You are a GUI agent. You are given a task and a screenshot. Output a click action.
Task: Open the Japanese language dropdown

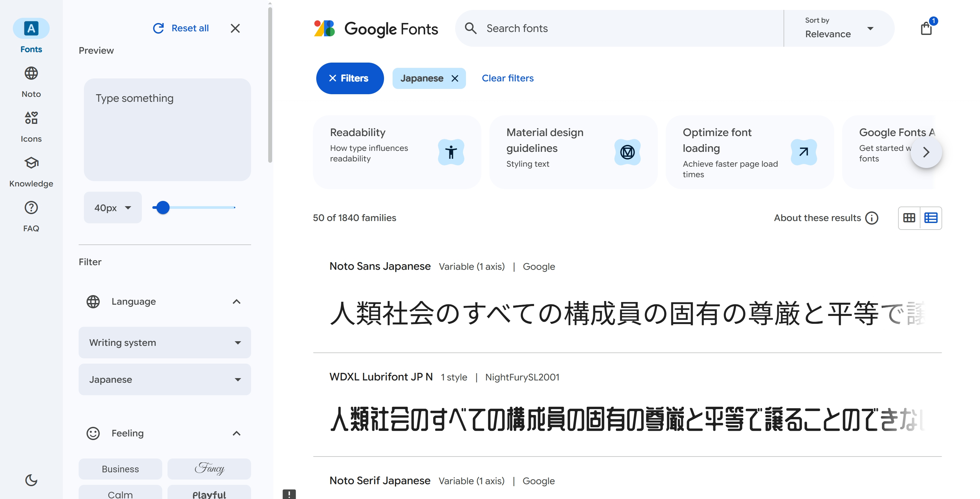click(x=165, y=379)
